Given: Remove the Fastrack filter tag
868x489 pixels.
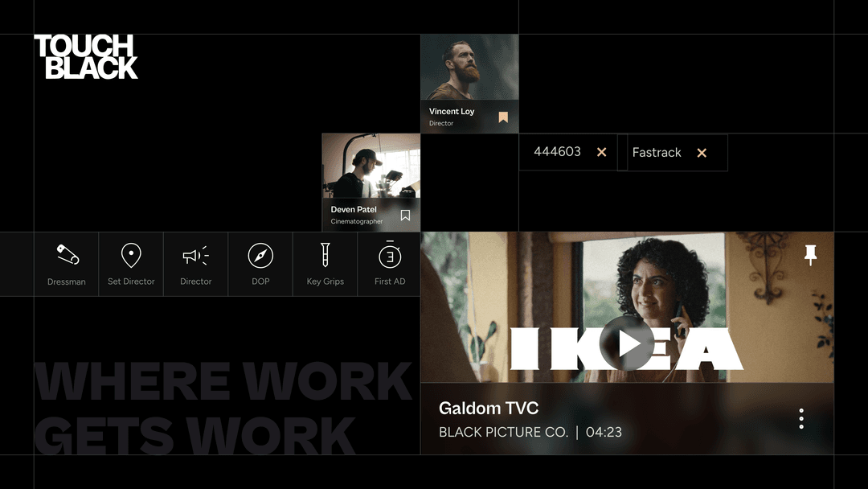Looking at the screenshot, I should click(702, 153).
